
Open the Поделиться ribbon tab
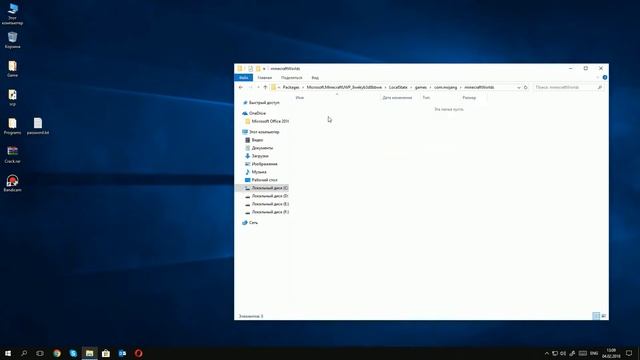pos(291,78)
